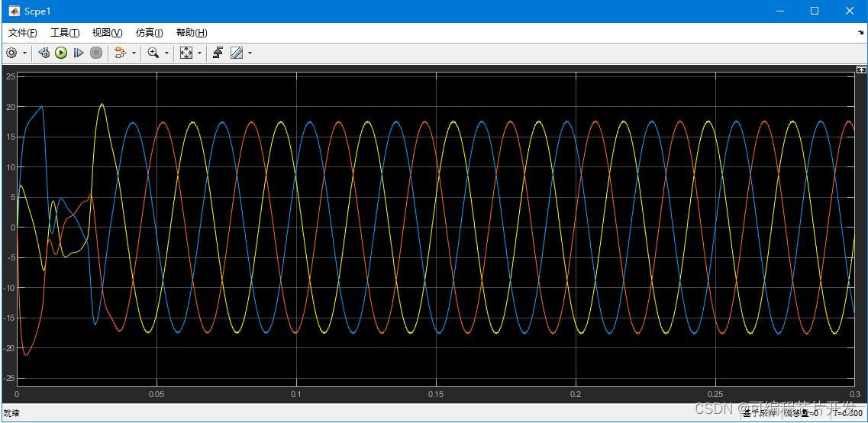Screen dimensions: 868x423
Task: Open the zoom tool options dropdown arrow
Action: tap(166, 53)
